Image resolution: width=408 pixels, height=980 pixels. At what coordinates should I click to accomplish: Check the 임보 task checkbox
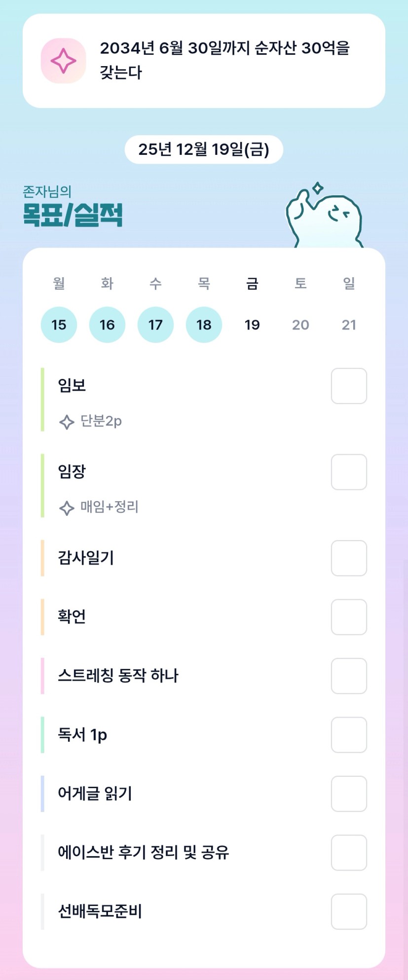pos(349,386)
